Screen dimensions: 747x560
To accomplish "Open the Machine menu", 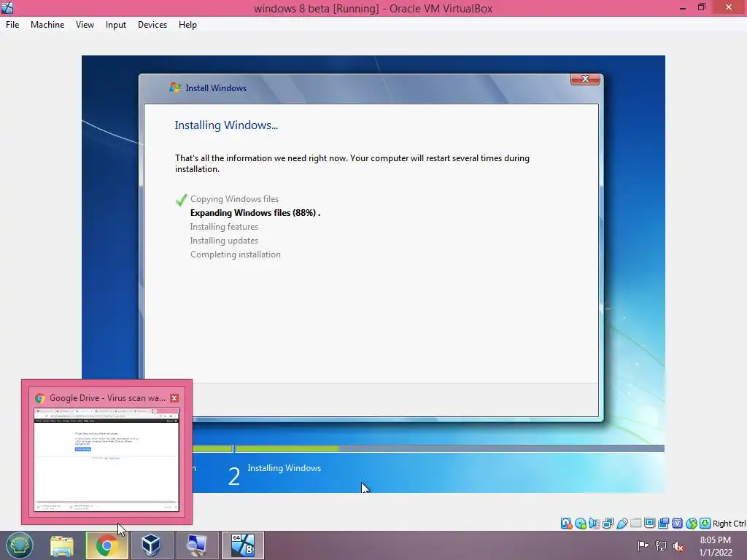I will tap(47, 25).
